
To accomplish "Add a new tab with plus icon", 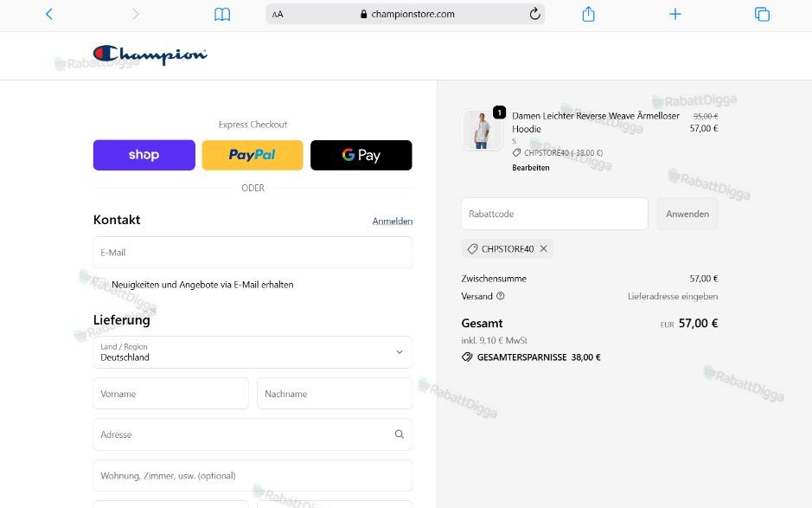I will click(675, 14).
